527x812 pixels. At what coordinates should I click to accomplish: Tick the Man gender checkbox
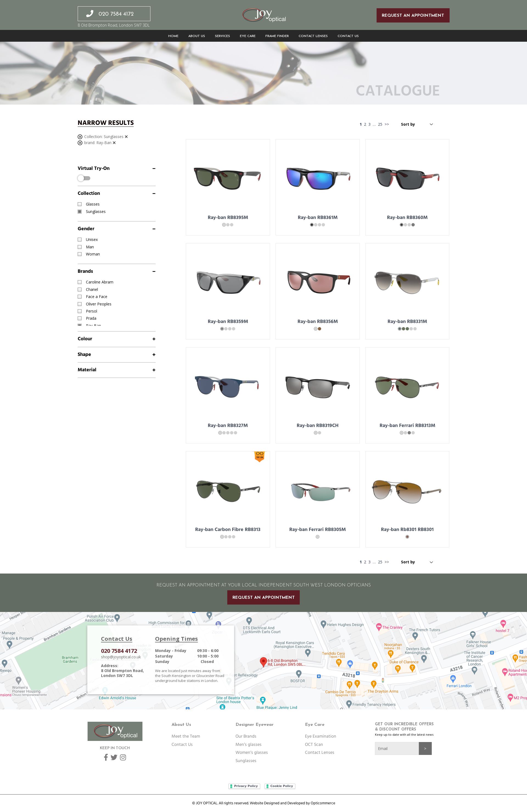(80, 247)
